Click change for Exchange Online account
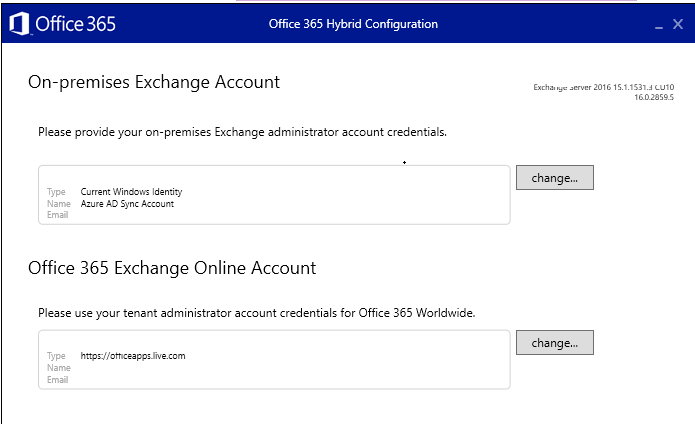695x424 pixels. click(x=554, y=342)
